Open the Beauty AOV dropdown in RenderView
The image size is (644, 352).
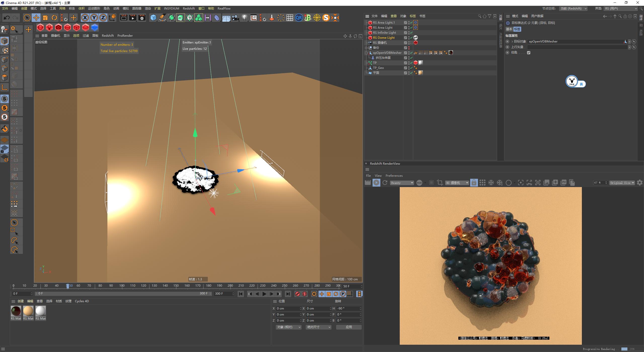tap(401, 183)
